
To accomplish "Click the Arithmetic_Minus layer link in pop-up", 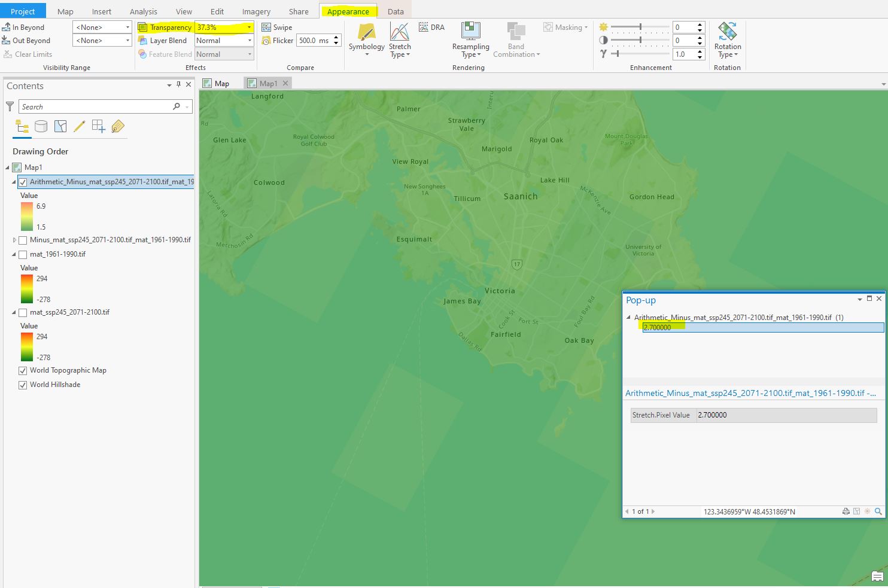I will [750, 393].
